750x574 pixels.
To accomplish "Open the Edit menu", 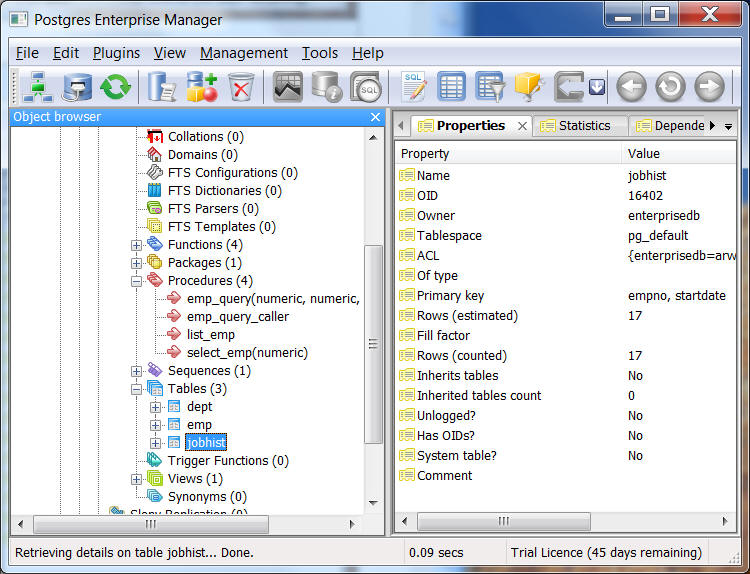I will (66, 53).
